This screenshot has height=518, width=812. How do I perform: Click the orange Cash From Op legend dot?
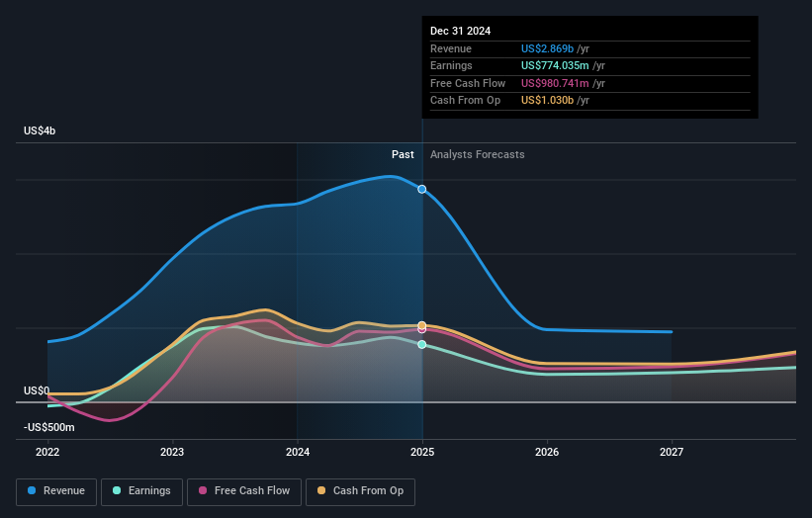click(x=321, y=490)
